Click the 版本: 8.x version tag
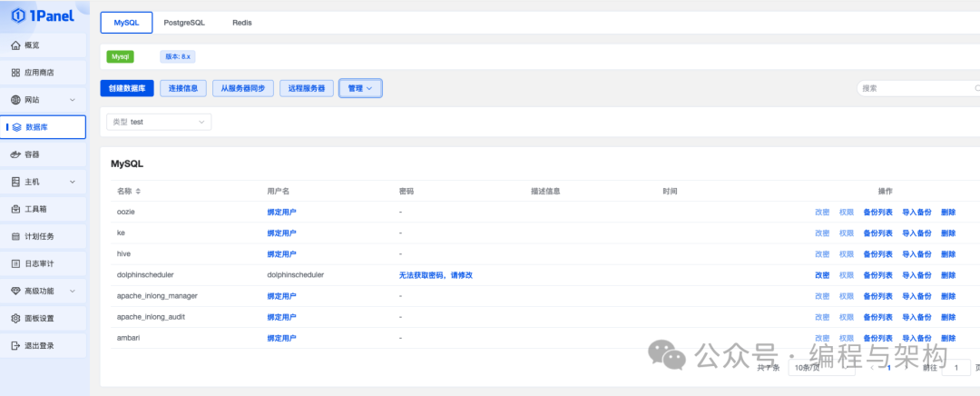The width and height of the screenshot is (980, 396). pyautogui.click(x=178, y=56)
